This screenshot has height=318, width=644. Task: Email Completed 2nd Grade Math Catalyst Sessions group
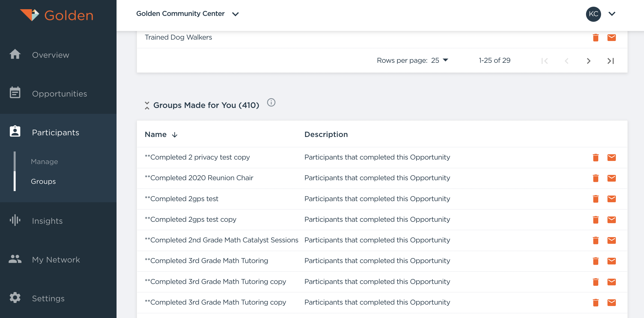[611, 240]
